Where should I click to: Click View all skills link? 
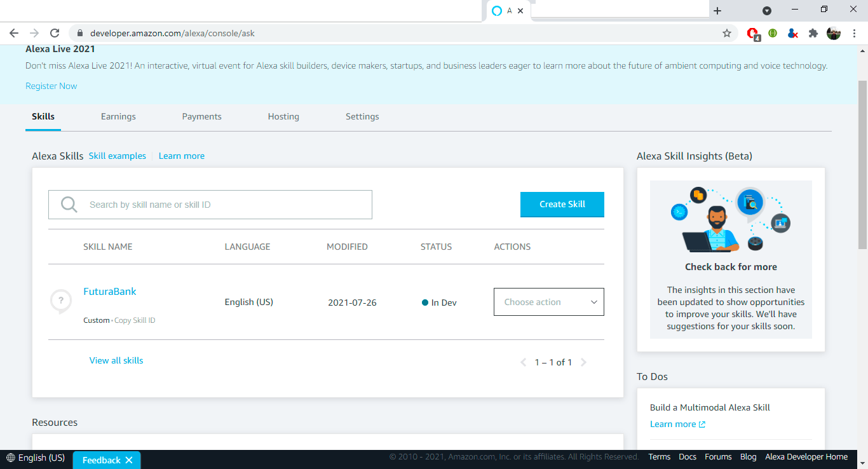coord(116,360)
